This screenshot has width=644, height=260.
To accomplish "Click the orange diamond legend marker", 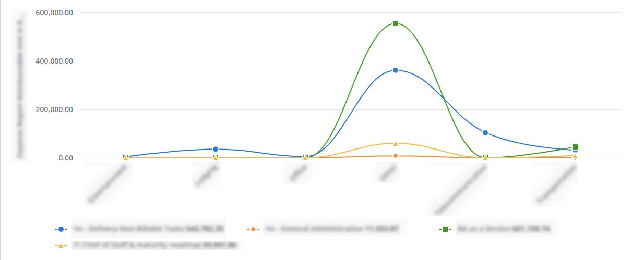I will (x=253, y=229).
